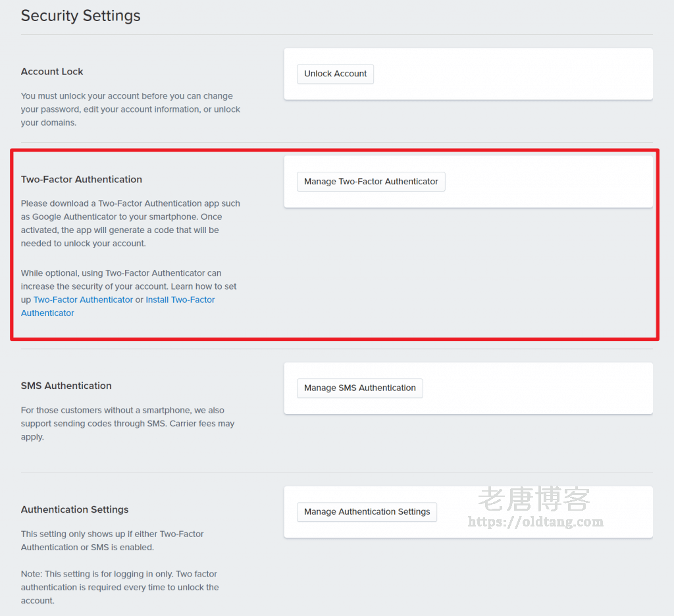Viewport: 674px width, 616px height.
Task: Click the SMS Authentication section heading
Action: point(66,386)
